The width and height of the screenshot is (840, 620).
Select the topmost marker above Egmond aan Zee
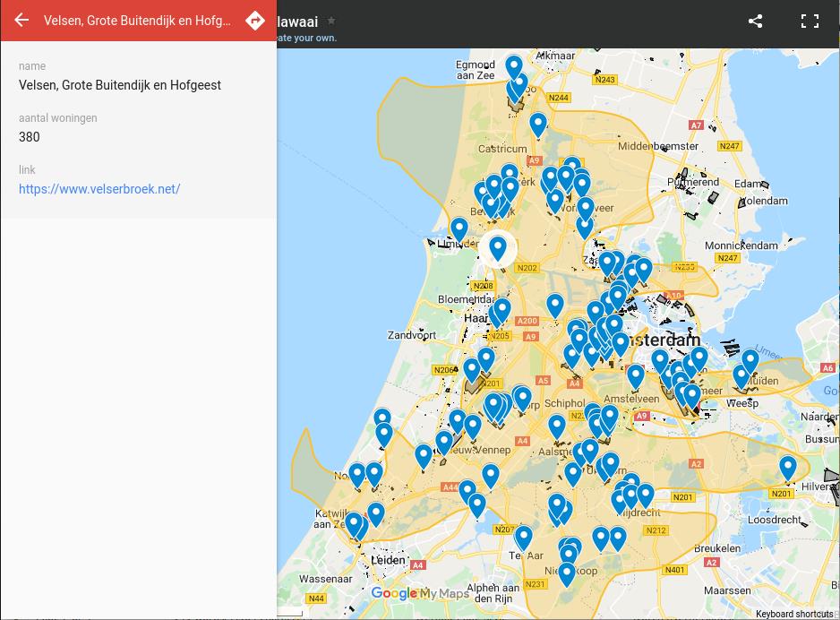tap(512, 65)
